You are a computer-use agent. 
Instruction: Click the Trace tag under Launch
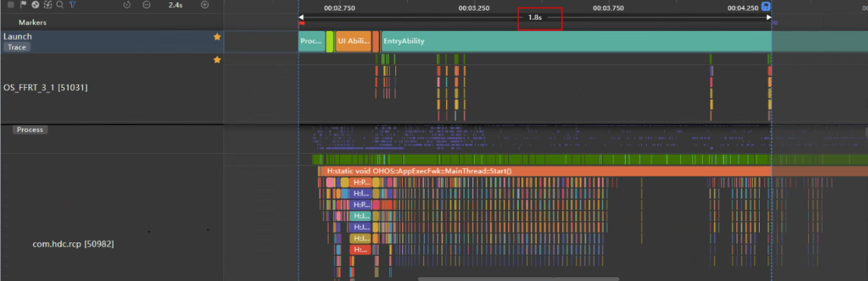(17, 48)
